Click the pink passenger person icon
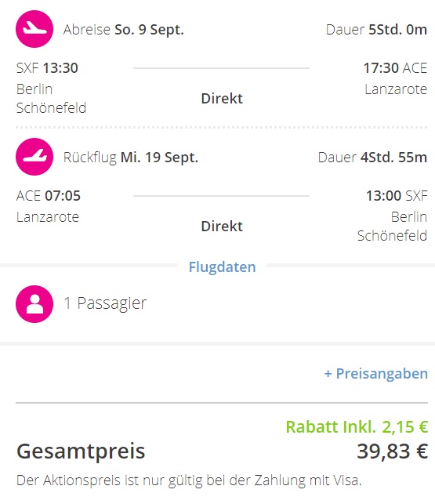435x504 pixels. (x=34, y=304)
